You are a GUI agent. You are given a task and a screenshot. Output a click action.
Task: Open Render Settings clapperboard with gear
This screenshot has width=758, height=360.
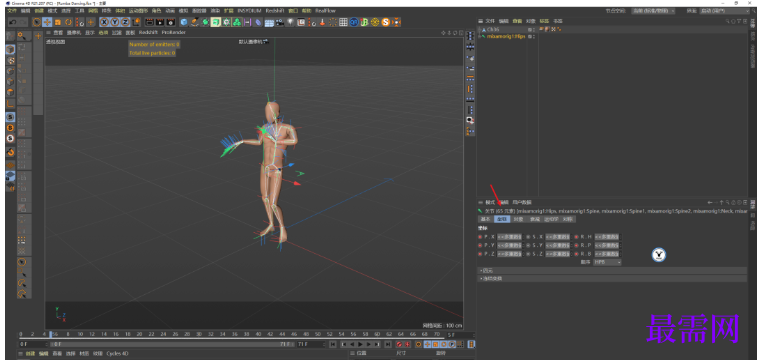coord(170,22)
